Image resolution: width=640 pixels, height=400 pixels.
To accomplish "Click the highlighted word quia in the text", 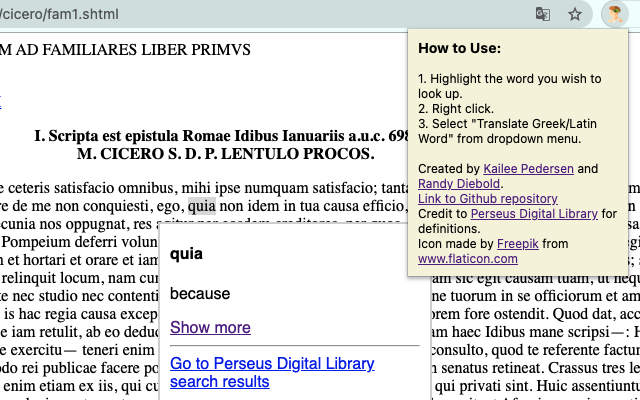I will pyautogui.click(x=202, y=207).
